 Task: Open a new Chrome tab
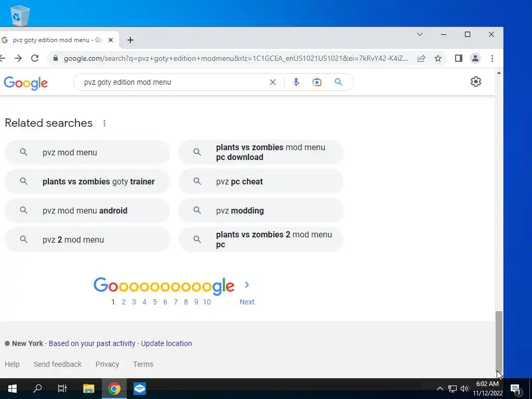coord(130,40)
